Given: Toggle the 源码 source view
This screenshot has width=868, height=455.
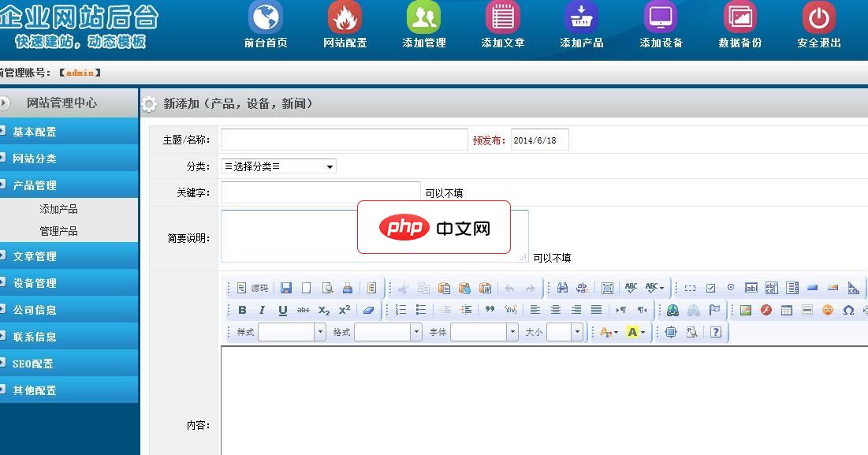Looking at the screenshot, I should tap(252, 288).
